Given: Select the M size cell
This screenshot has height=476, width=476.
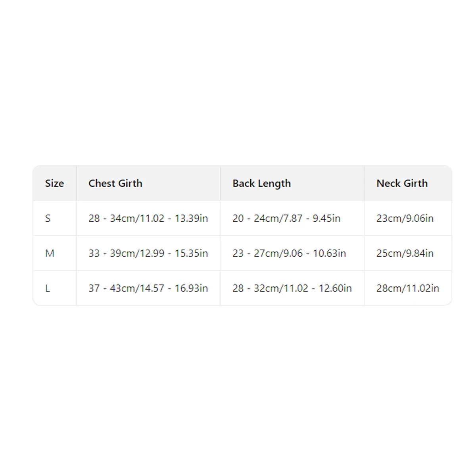Looking at the screenshot, I should tap(54, 253).
